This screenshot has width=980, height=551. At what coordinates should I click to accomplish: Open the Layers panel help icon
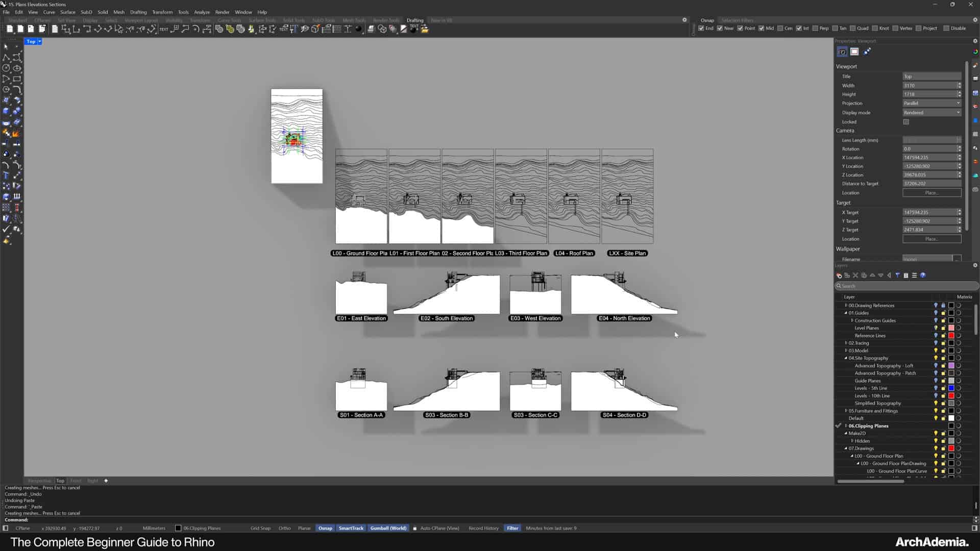point(923,275)
